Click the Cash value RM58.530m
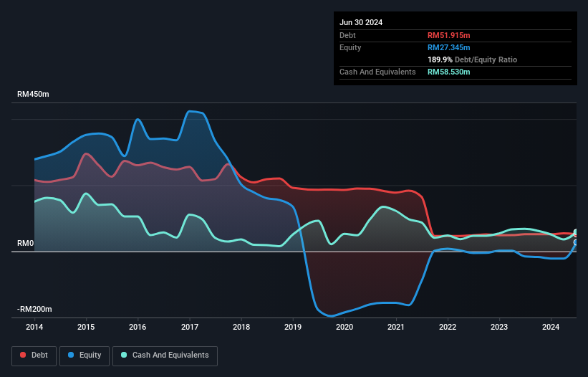Image resolution: width=588 pixels, height=377 pixels. tap(448, 72)
